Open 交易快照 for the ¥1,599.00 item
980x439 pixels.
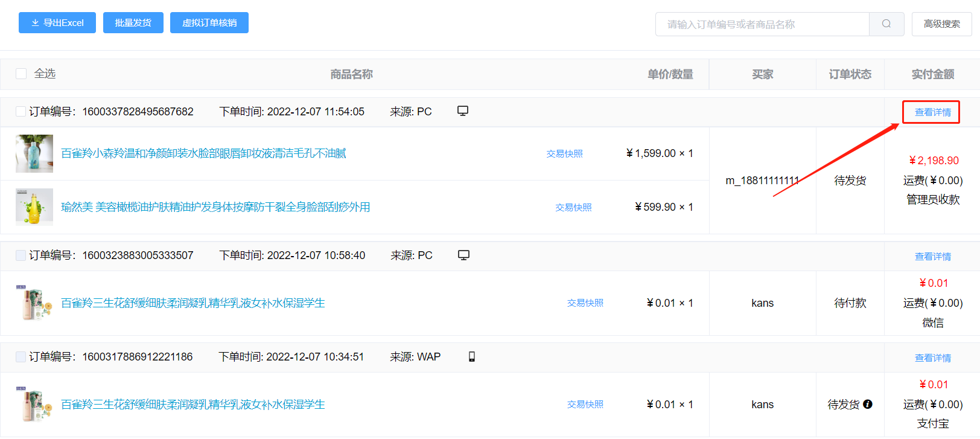[565, 154]
